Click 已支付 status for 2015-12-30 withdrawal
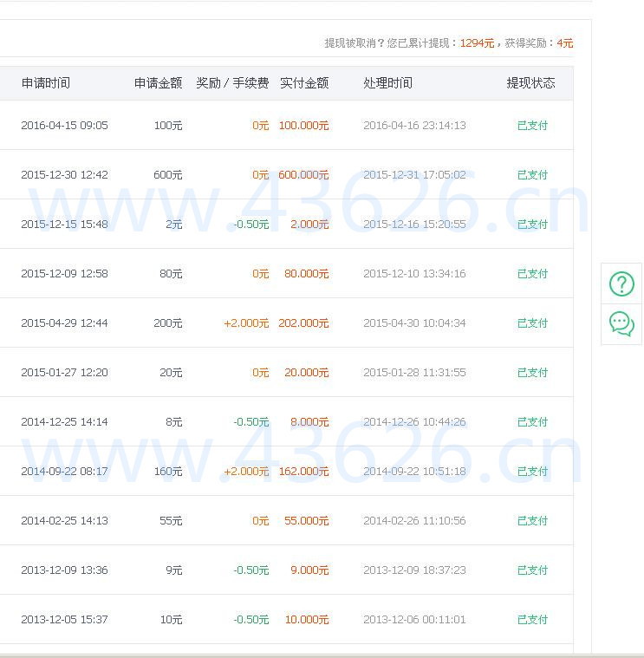 coord(532,174)
